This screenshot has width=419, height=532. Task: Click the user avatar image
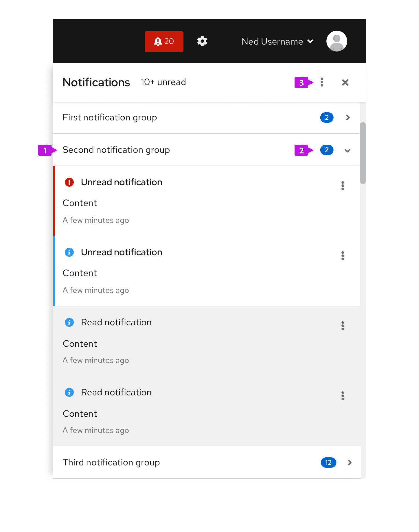click(x=337, y=41)
